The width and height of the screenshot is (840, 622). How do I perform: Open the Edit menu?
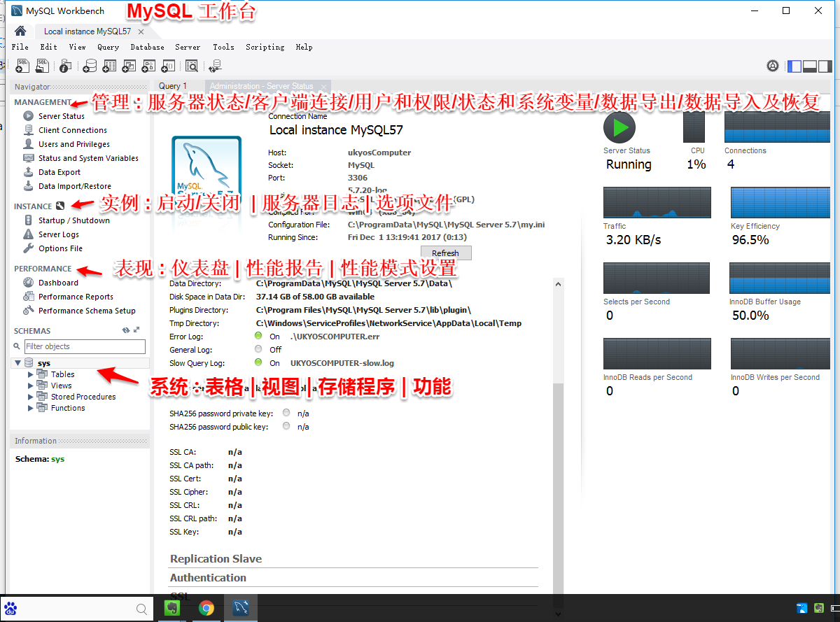pyautogui.click(x=49, y=47)
